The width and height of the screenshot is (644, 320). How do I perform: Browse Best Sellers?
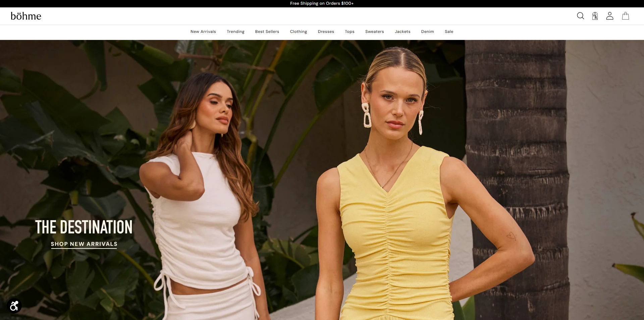(x=267, y=32)
